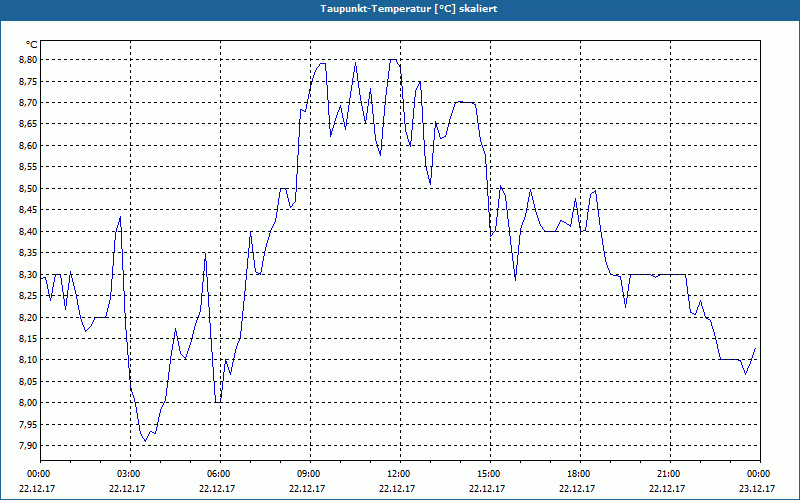Select the y-axis value '8,35'
The height and width of the screenshot is (500, 800).
point(28,253)
